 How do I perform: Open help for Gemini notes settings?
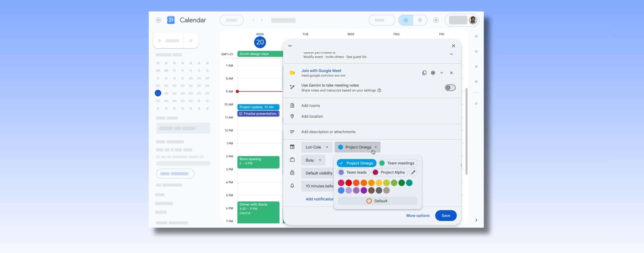pyautogui.click(x=379, y=90)
